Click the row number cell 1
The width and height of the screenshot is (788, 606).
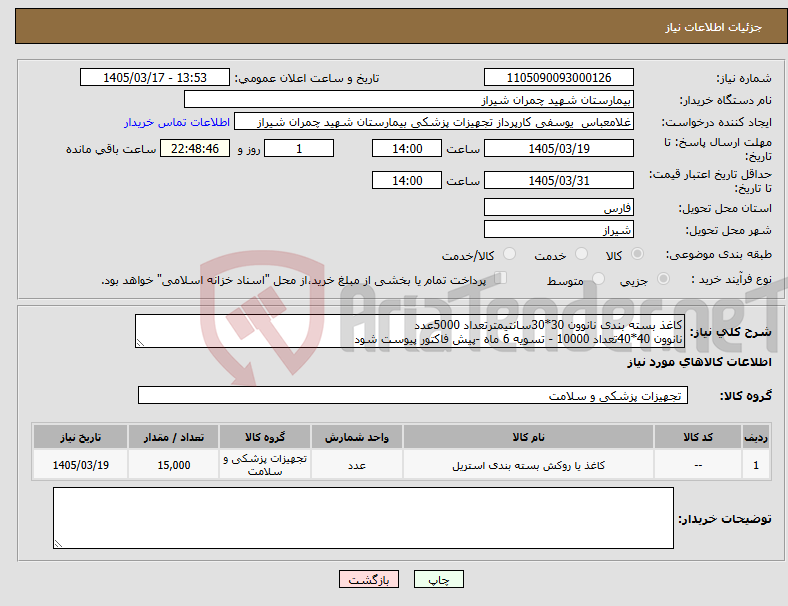click(x=755, y=465)
